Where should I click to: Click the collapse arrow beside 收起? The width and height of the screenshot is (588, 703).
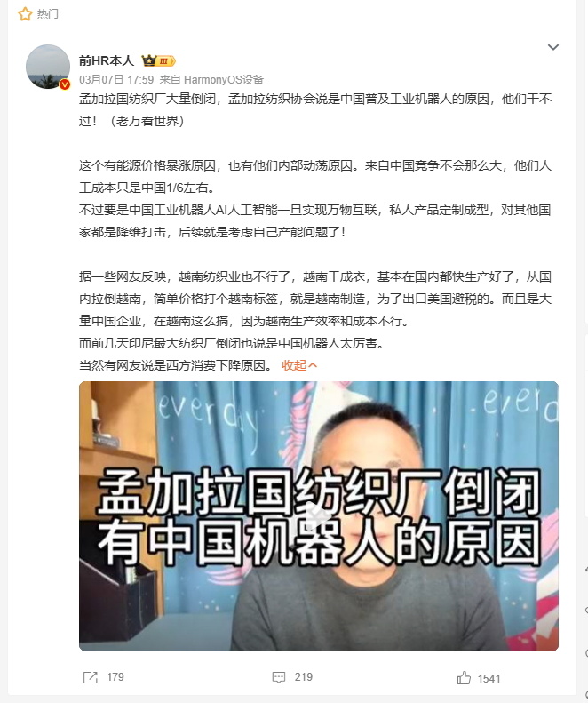[313, 365]
